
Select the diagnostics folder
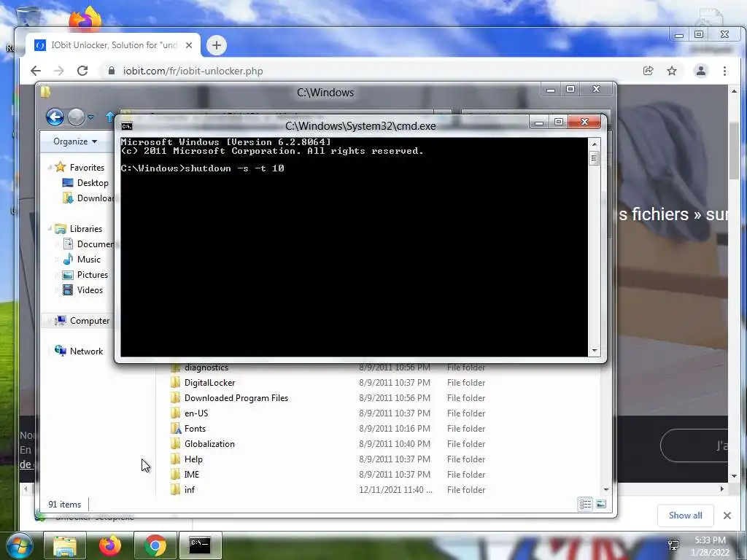tap(206, 367)
